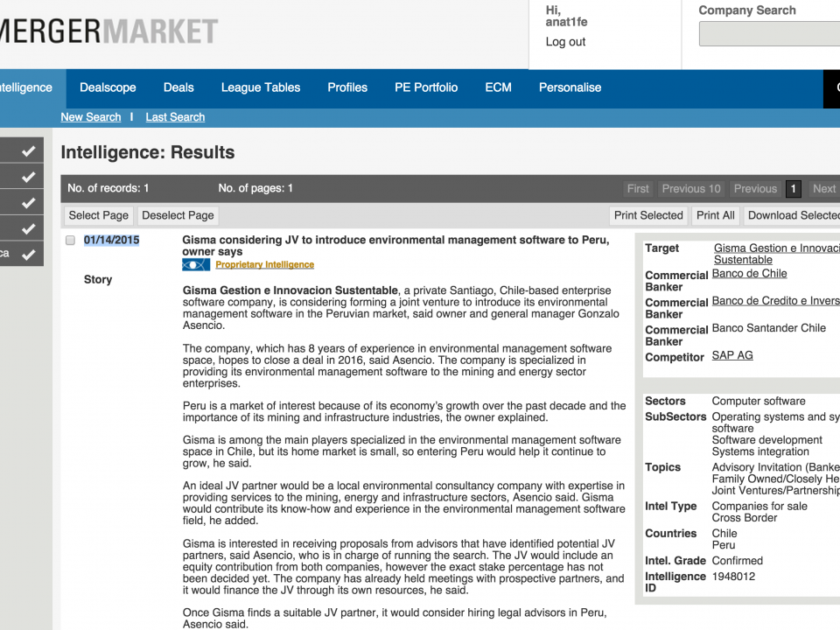Click the "Confirmed" intel grade value
Viewport: 840px width, 630px height.
(x=737, y=561)
